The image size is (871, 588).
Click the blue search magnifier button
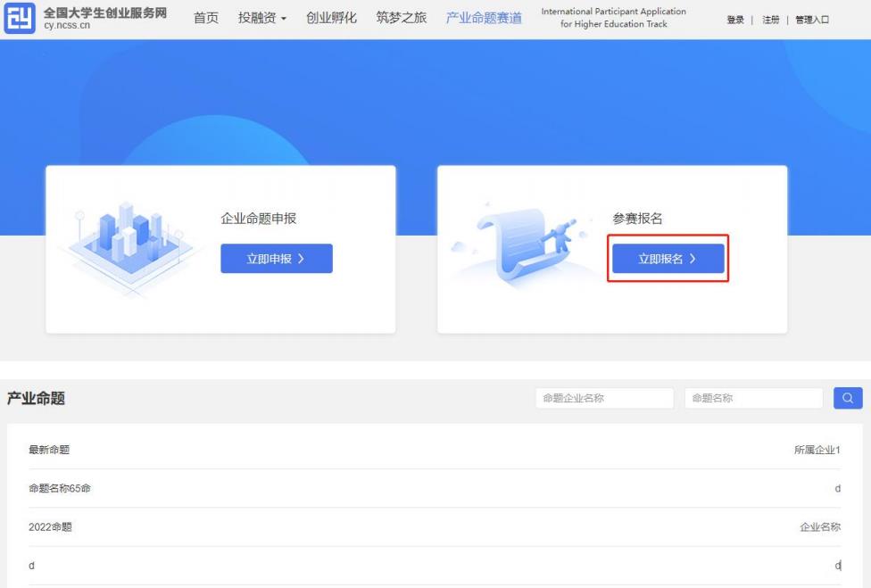click(848, 398)
